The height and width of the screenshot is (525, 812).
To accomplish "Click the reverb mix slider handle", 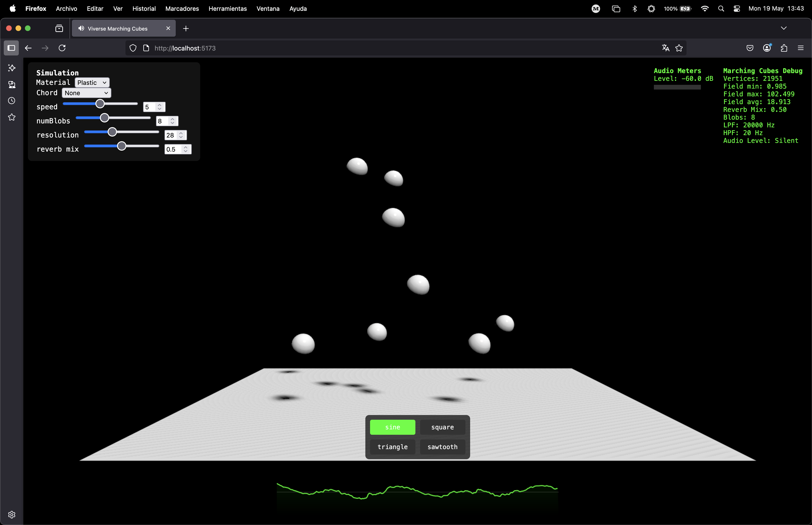I will (x=122, y=146).
